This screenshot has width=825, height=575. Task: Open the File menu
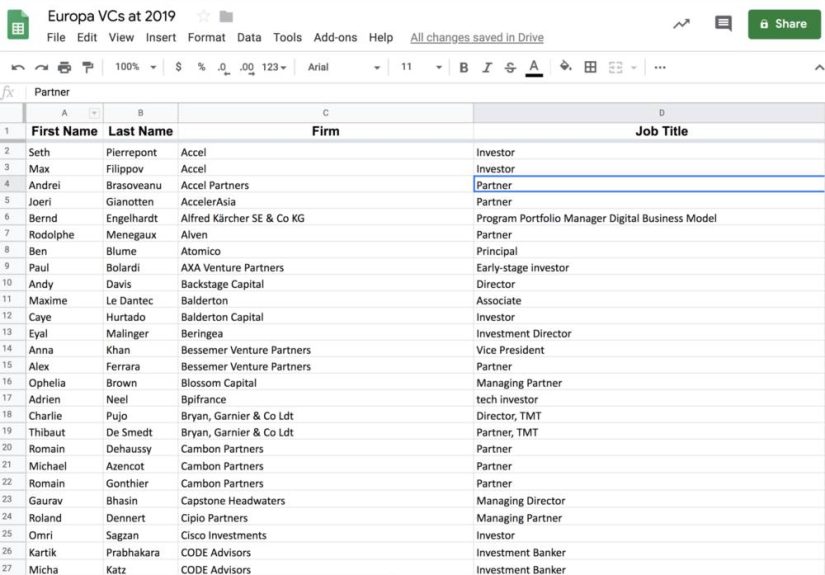click(56, 37)
